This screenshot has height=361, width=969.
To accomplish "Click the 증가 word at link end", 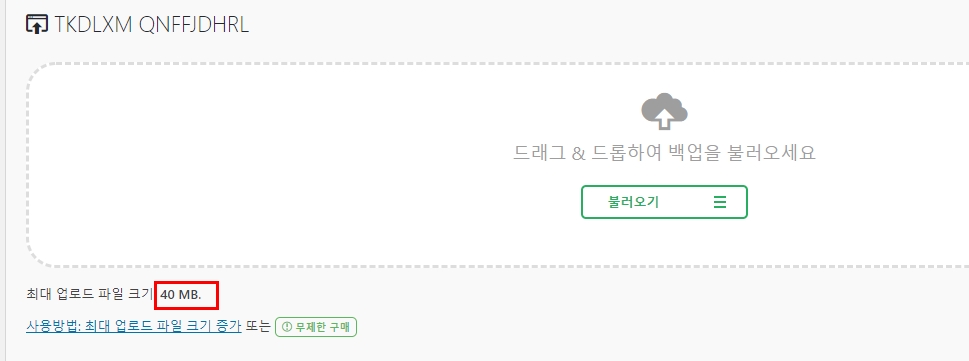I will 229,326.
